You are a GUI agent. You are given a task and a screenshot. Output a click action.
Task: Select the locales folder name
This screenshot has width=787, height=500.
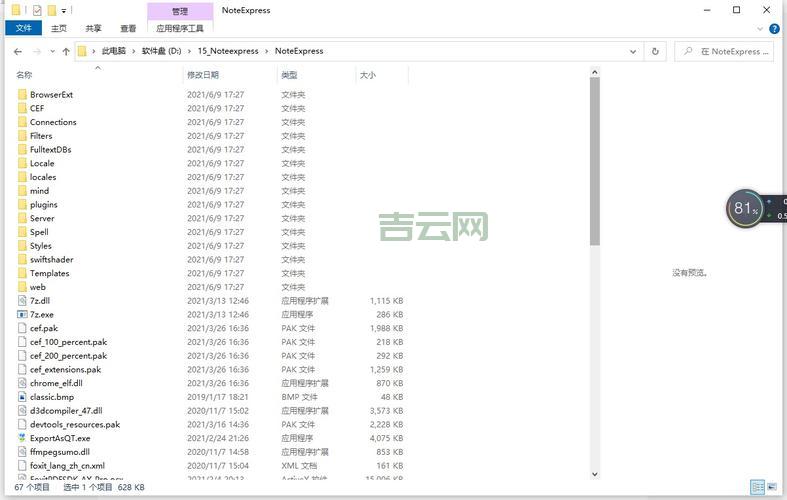tap(43, 177)
